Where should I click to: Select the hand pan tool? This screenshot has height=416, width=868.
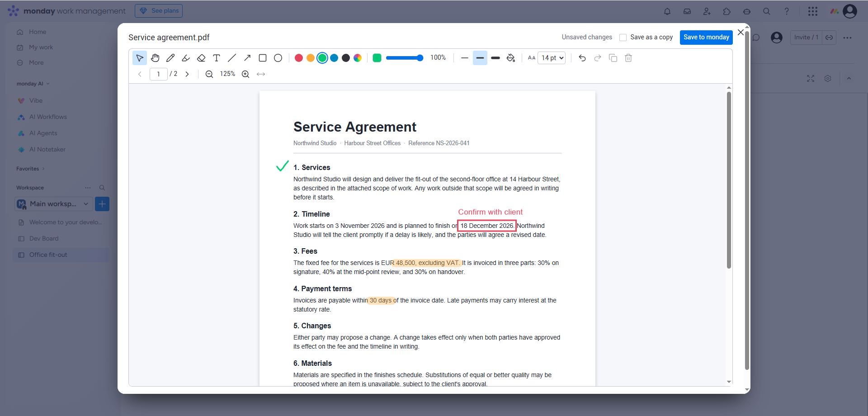pos(155,58)
